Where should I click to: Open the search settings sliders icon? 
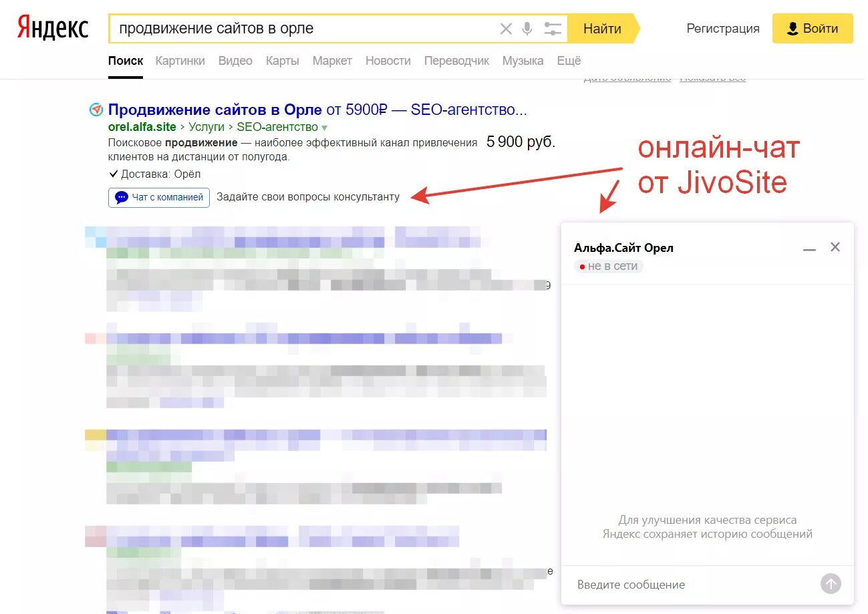coord(553,29)
